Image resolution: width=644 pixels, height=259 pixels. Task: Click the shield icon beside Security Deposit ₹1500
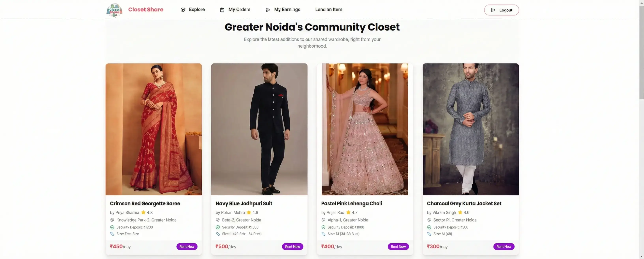[x=218, y=227]
